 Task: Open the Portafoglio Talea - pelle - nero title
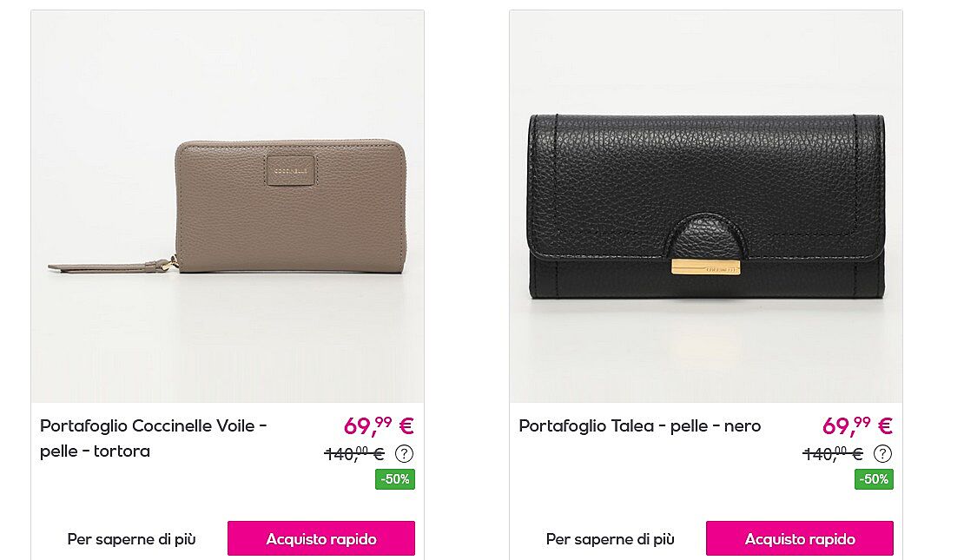coord(640,426)
